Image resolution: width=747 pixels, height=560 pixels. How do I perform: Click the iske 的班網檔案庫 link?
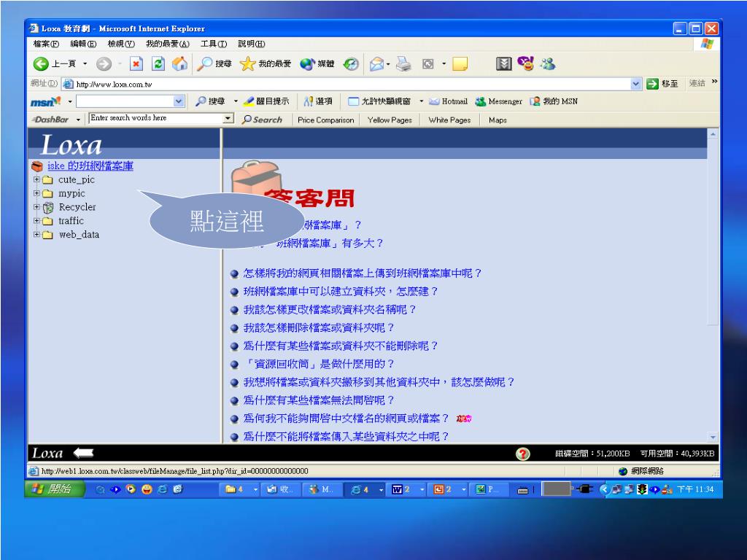(90, 166)
